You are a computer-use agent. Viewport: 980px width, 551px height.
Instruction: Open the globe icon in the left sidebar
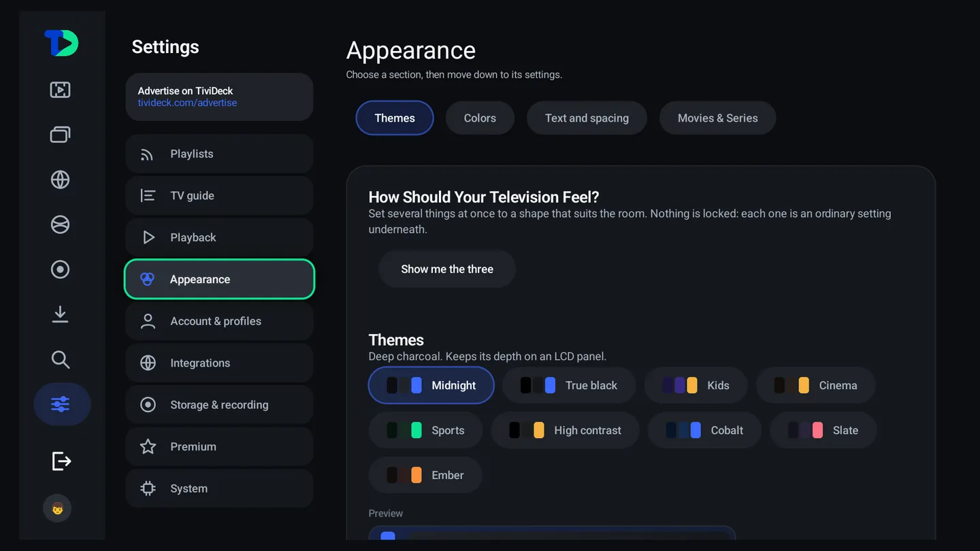click(x=61, y=180)
